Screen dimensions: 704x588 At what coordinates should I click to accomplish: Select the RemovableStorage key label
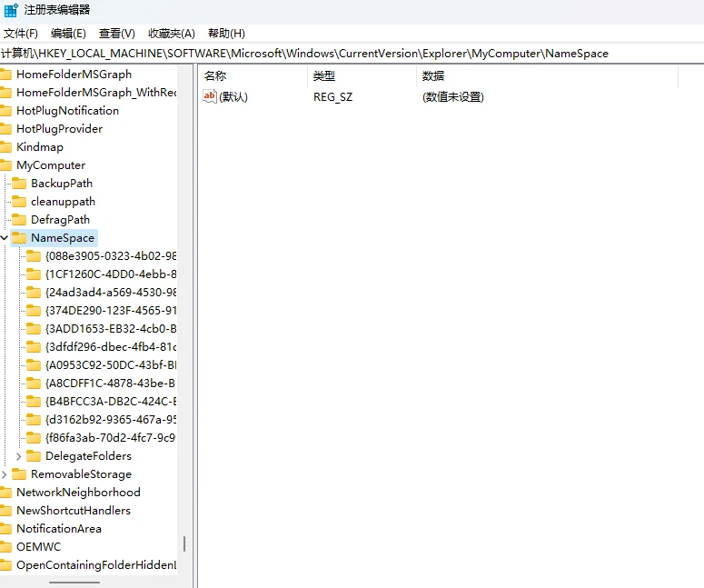[81, 474]
